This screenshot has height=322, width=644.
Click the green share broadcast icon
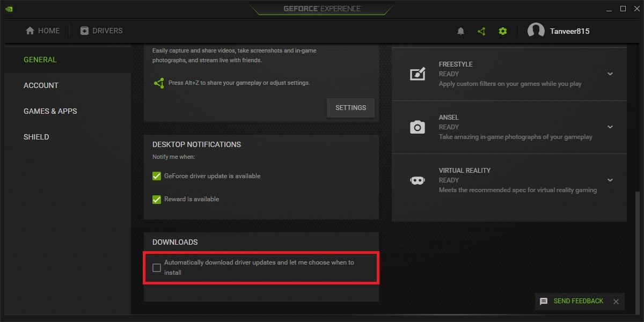tap(481, 31)
